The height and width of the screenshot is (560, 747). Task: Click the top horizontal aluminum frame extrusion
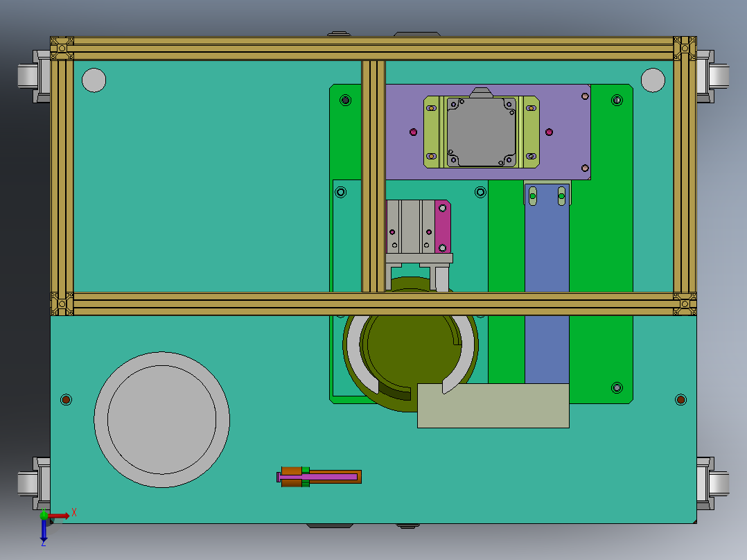click(x=373, y=48)
